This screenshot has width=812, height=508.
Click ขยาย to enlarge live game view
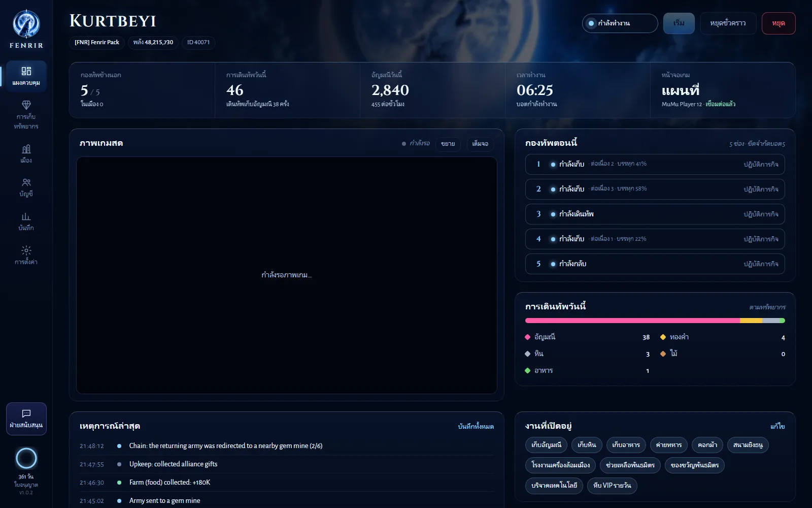[448, 144]
